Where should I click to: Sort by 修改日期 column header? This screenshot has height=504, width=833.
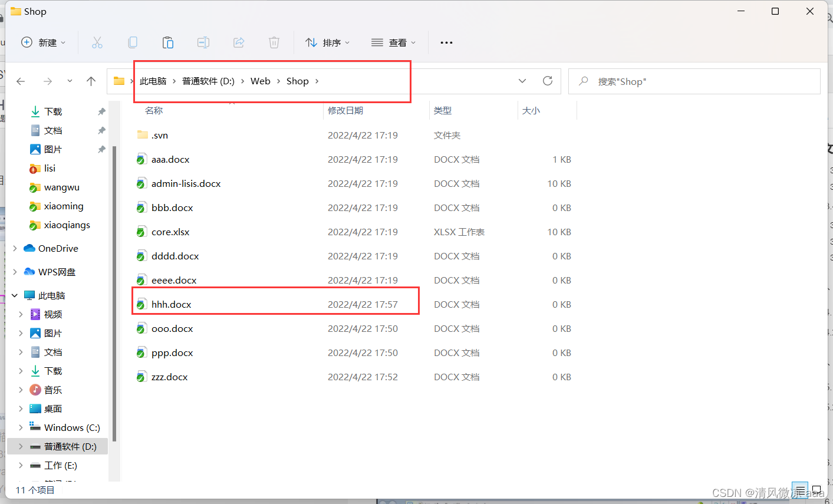[x=345, y=110]
